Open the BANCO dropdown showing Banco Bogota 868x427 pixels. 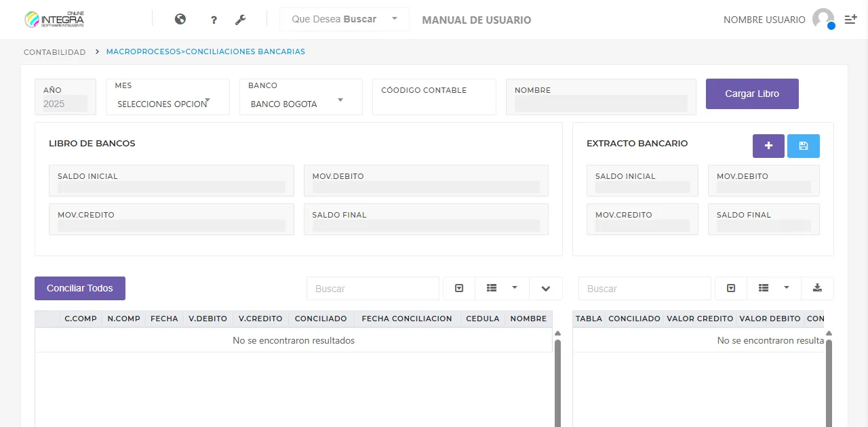[300, 104]
